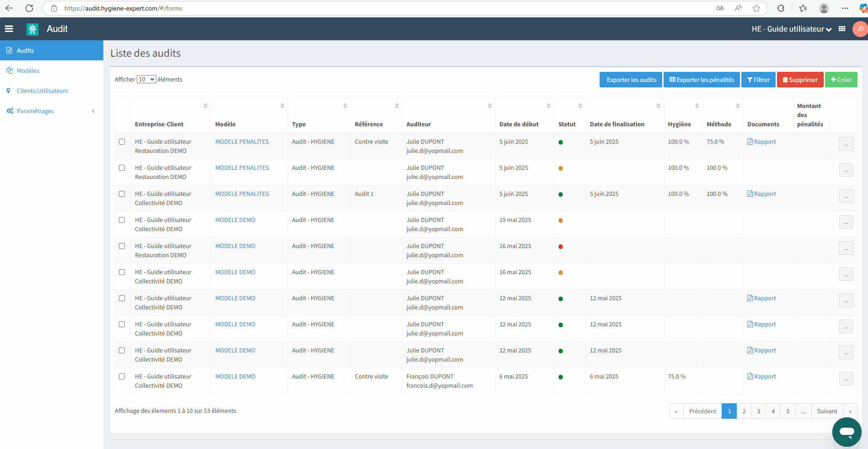Screen dimensions: 868x449
Task: Sort by Statut column arrows
Action: pyautogui.click(x=580, y=106)
